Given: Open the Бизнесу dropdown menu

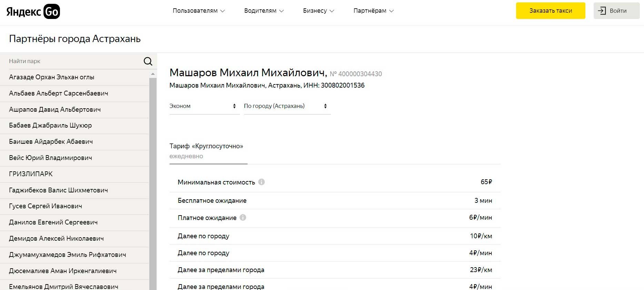Looking at the screenshot, I should tap(318, 11).
